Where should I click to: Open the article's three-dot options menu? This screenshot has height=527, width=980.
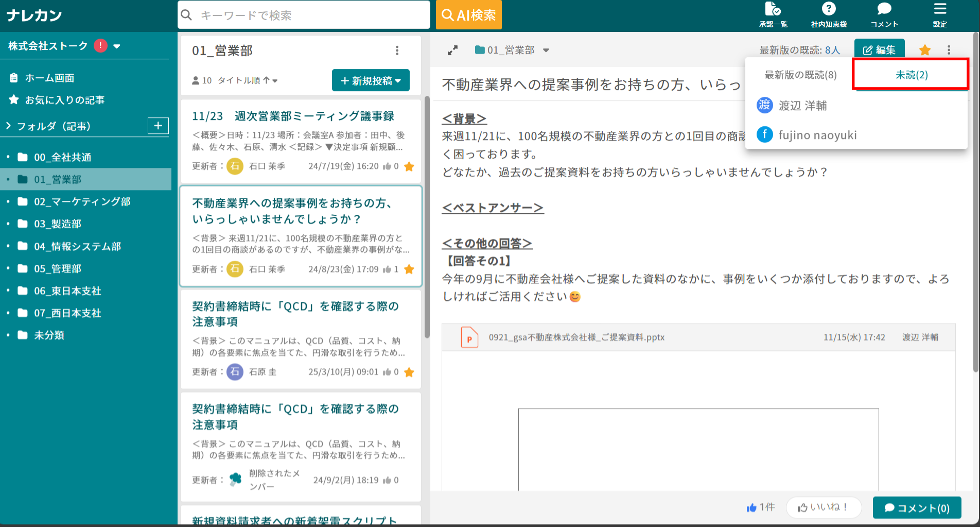[x=949, y=49]
